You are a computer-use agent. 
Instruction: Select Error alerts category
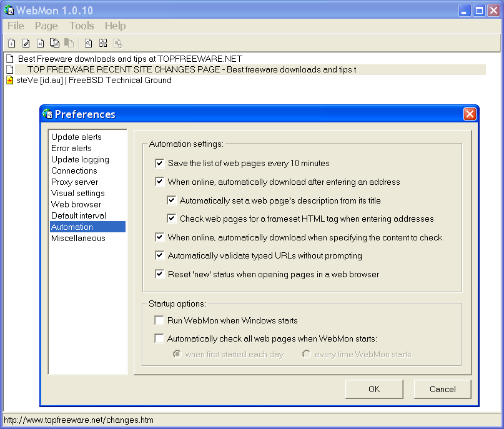(x=88, y=148)
